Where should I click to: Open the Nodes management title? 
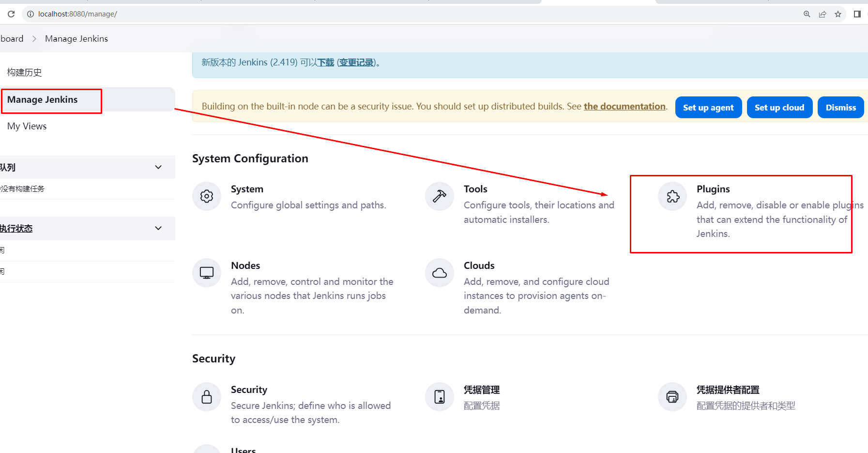point(245,266)
